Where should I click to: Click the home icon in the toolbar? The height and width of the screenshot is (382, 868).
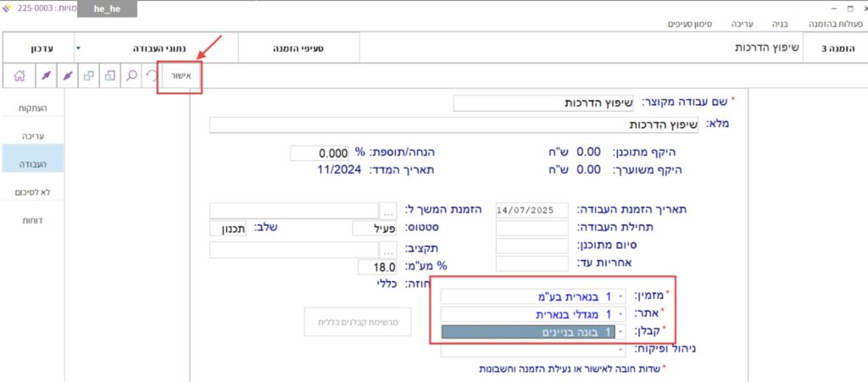pos(19,76)
